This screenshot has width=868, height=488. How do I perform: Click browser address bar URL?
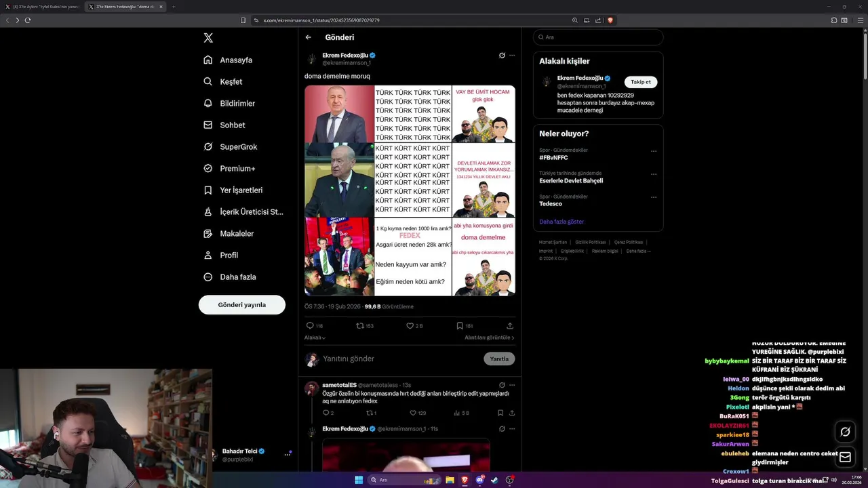(321, 20)
